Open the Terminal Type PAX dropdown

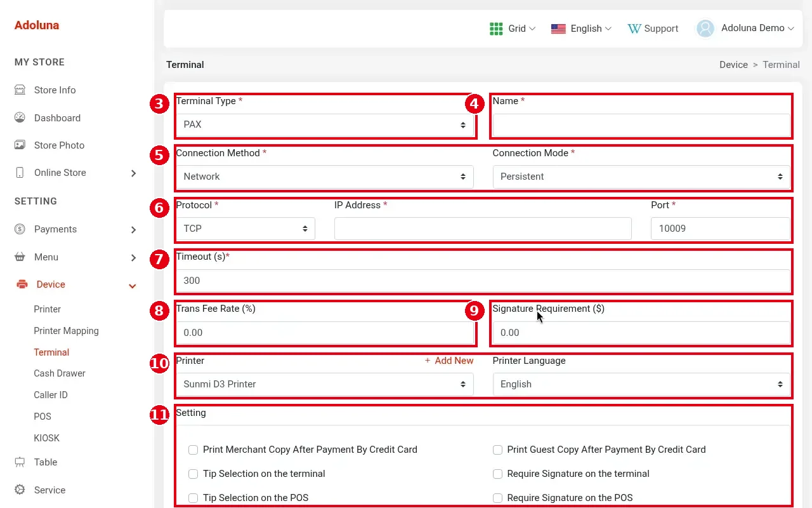click(325, 124)
